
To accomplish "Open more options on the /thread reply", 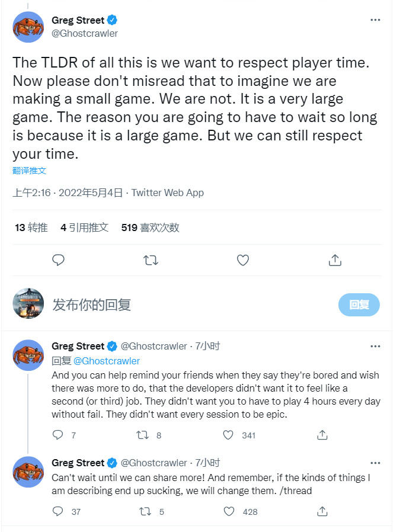I will [x=375, y=463].
